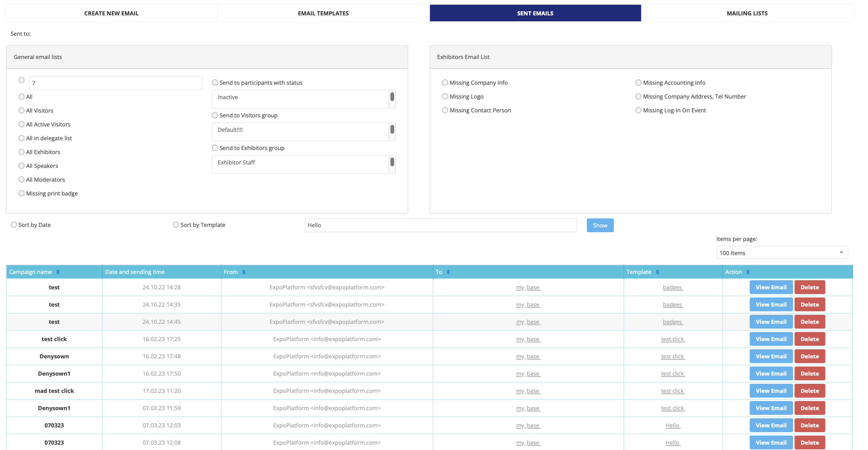Screen dimensions: 868x450
Task: Enable Sort by Date option
Action: (x=14, y=225)
